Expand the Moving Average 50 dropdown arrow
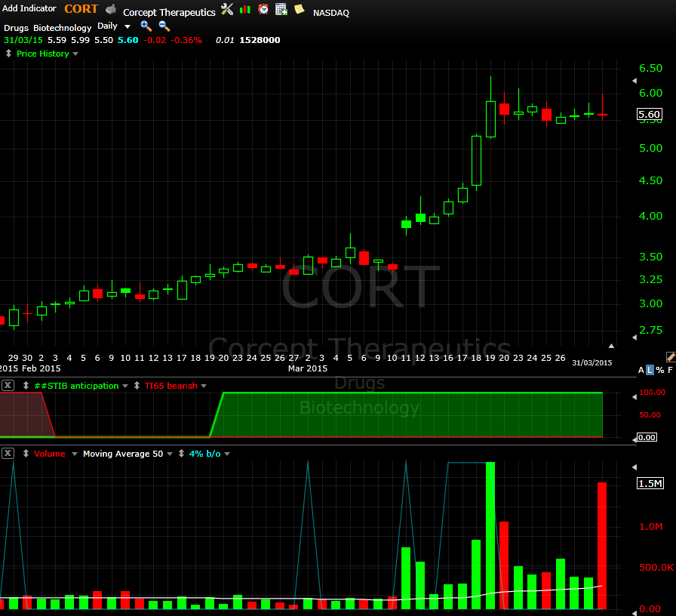 click(x=170, y=454)
